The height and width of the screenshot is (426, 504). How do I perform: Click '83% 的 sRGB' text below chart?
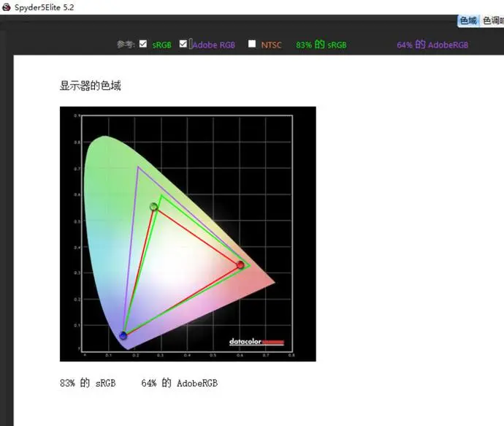click(x=88, y=383)
